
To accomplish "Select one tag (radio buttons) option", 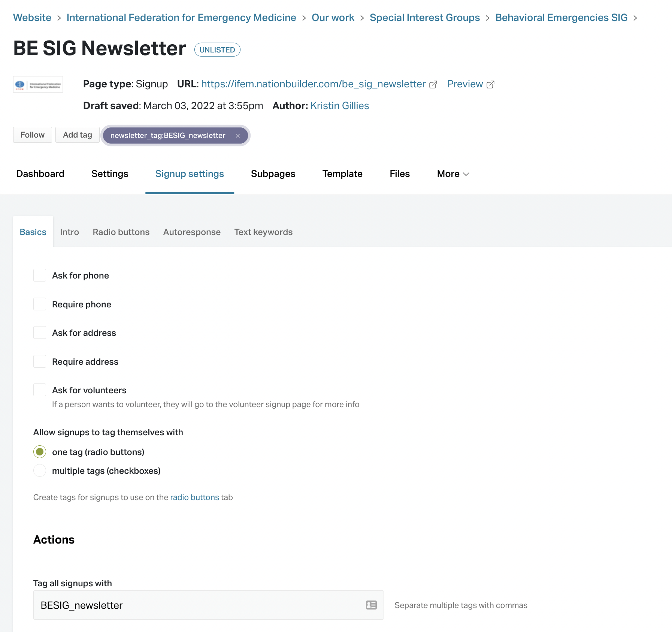I will 40,452.
